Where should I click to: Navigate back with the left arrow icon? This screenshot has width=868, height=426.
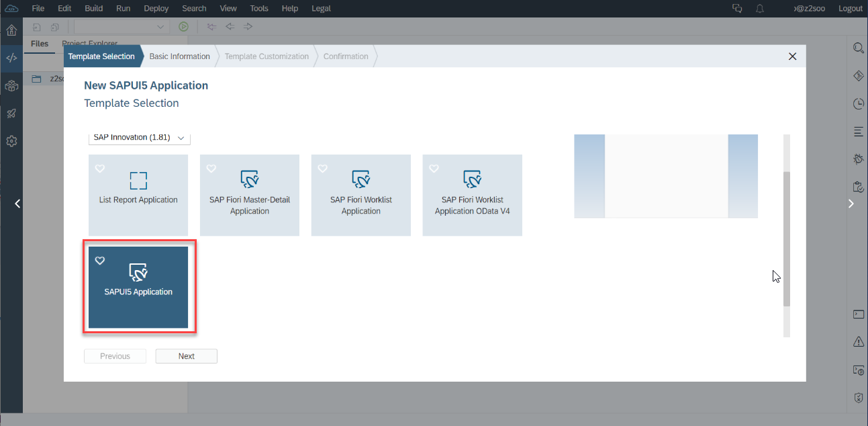(230, 27)
